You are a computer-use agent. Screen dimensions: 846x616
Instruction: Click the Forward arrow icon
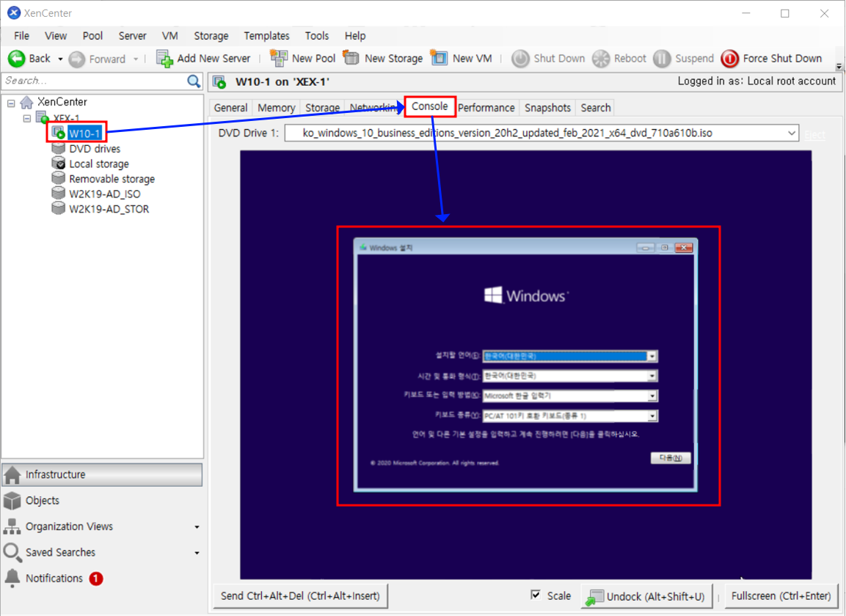click(x=77, y=59)
